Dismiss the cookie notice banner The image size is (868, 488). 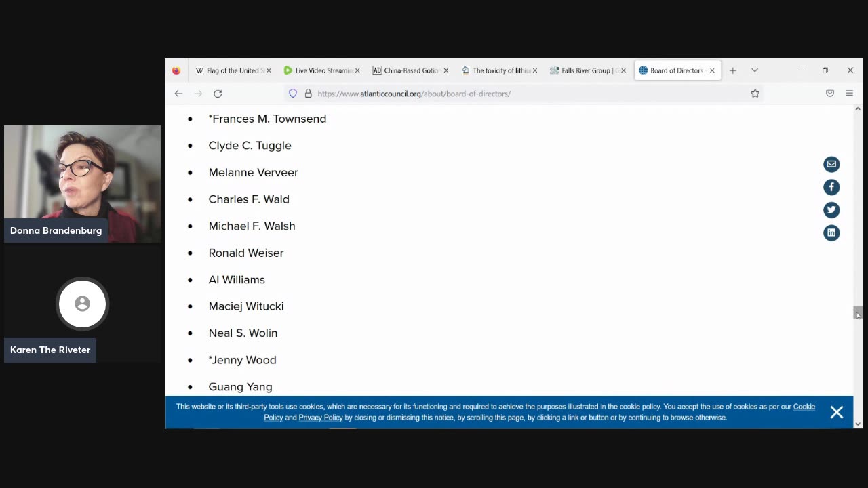tap(837, 412)
